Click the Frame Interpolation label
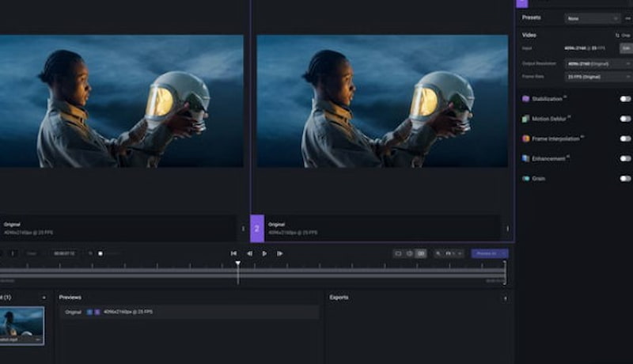 pos(555,138)
